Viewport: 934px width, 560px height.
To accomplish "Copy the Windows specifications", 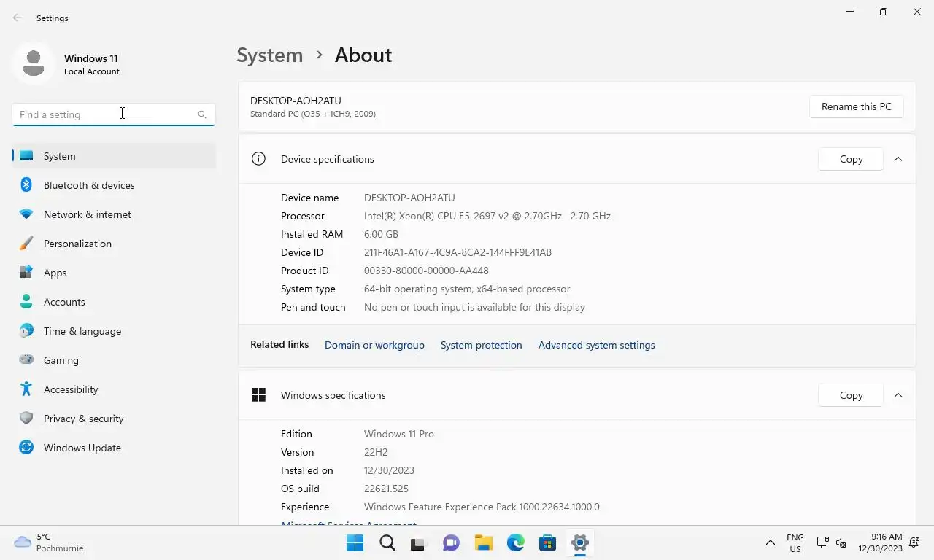I will (851, 395).
